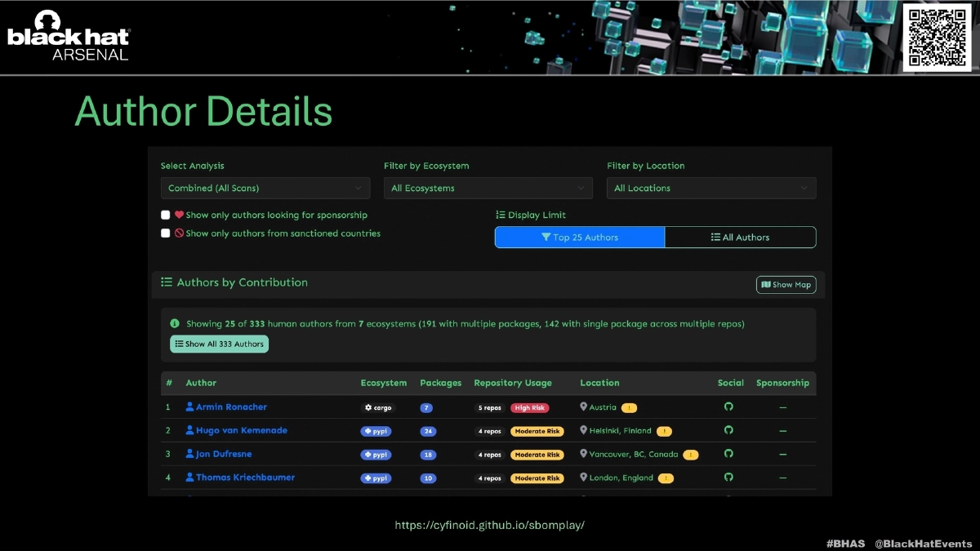Image resolution: width=980 pixels, height=551 pixels.
Task: Click the Packages column header
Action: [x=440, y=383]
